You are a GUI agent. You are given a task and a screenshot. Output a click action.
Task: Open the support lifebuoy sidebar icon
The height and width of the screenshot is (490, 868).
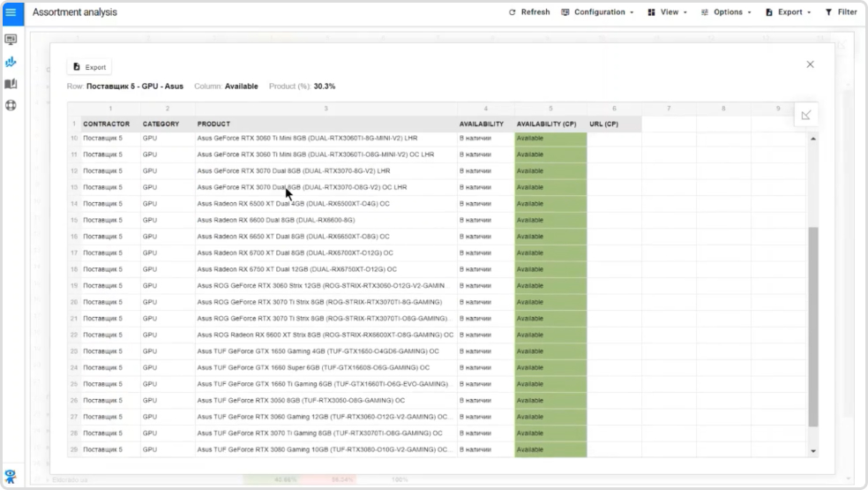click(x=11, y=105)
